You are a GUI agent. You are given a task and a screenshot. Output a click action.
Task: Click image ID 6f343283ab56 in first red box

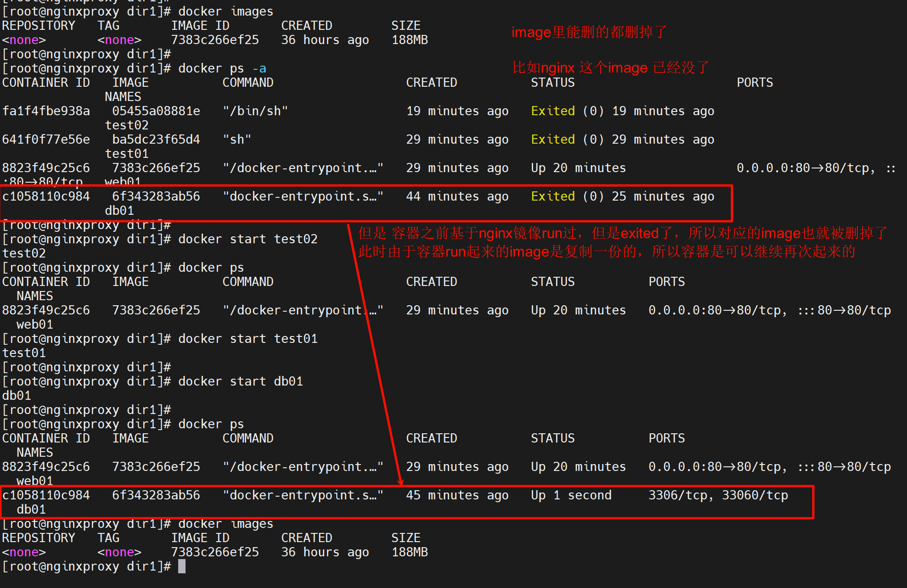coord(156,196)
